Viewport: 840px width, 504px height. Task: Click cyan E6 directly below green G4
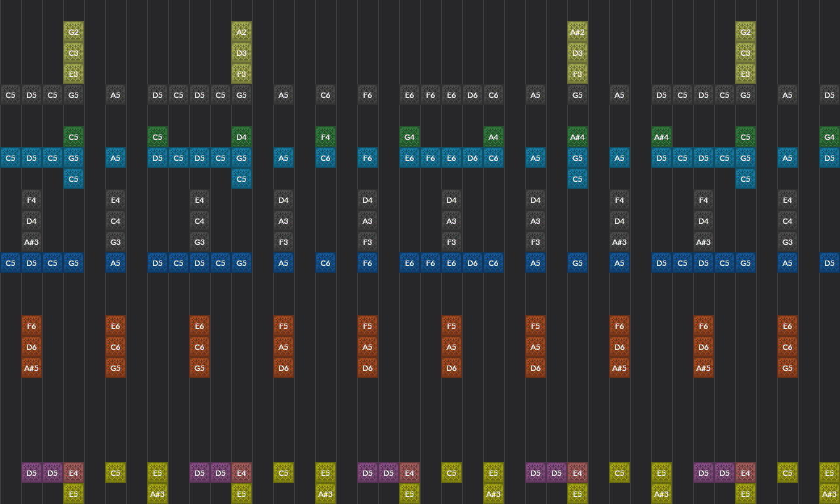409,158
